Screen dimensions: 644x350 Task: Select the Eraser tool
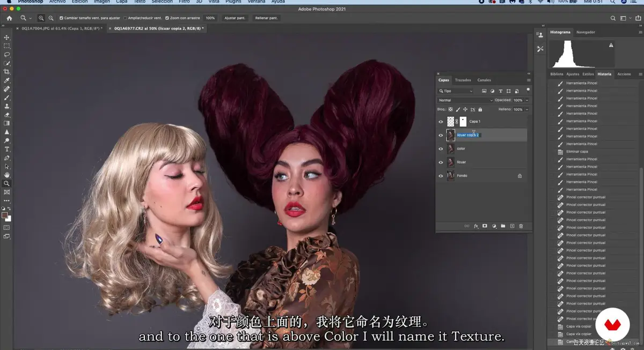7,114
